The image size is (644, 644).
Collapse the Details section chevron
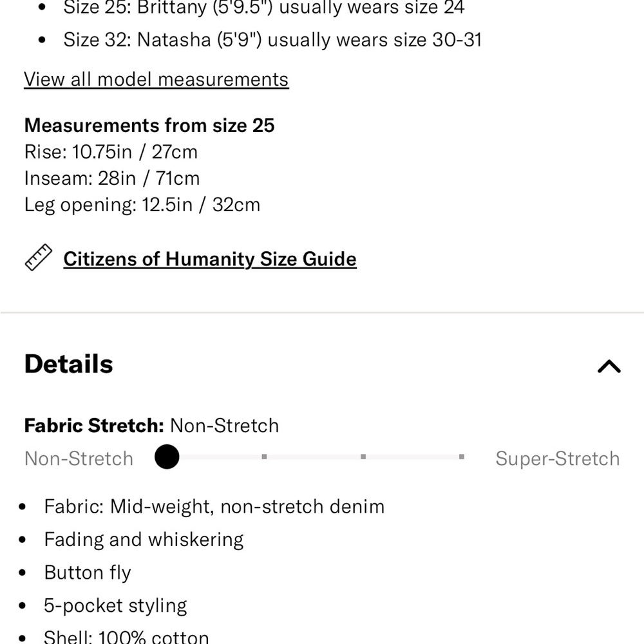[609, 366]
